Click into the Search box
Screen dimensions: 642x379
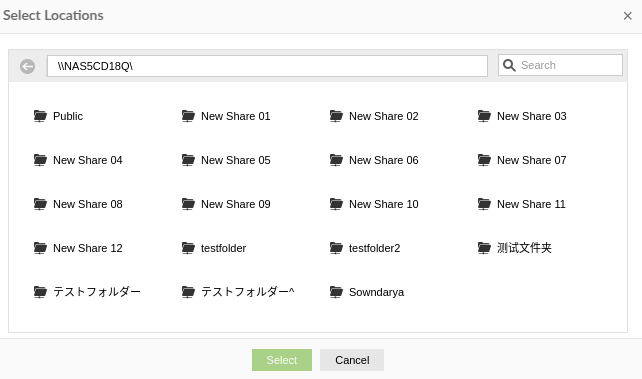click(x=561, y=65)
